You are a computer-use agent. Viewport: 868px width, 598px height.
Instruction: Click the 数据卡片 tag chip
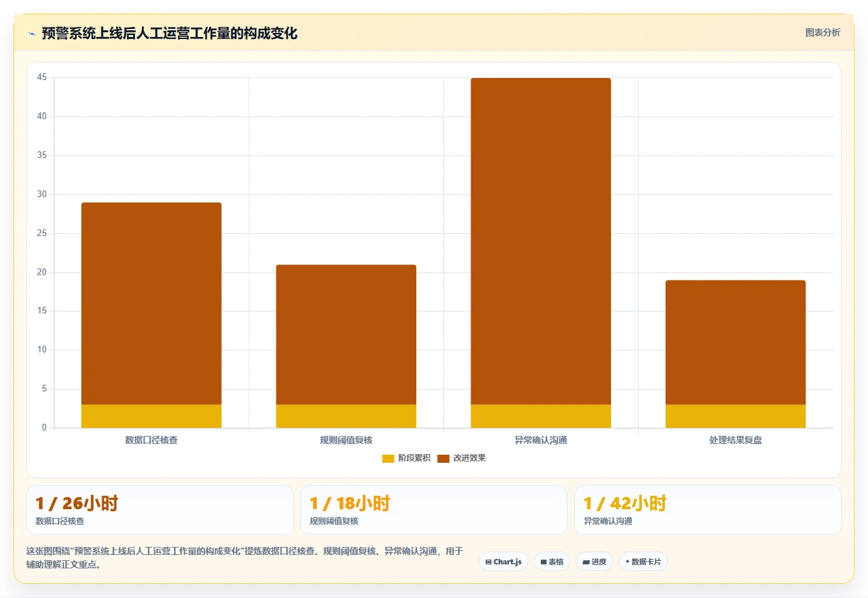click(643, 562)
